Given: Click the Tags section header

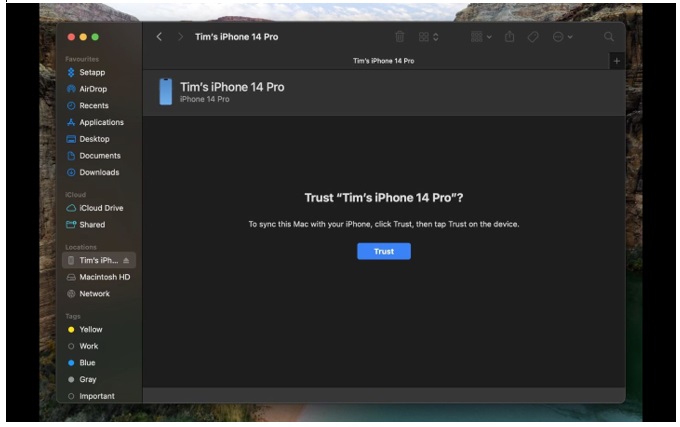Looking at the screenshot, I should coord(72,316).
